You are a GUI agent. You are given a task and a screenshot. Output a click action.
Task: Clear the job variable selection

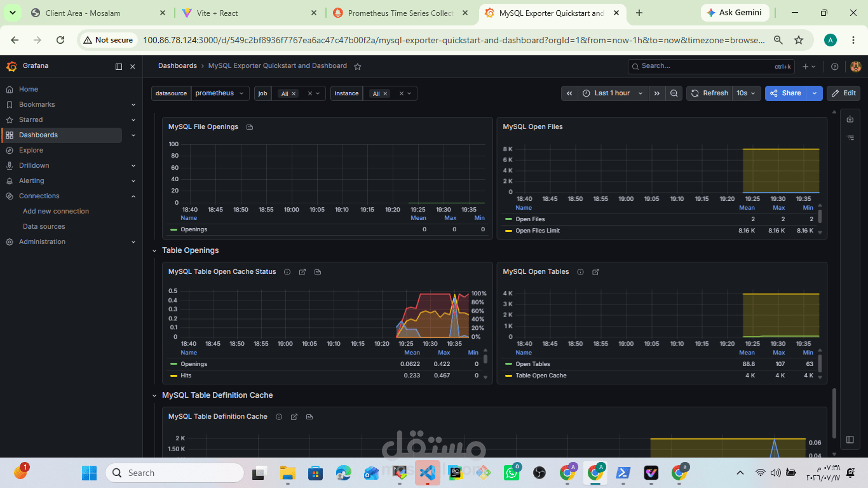(310, 93)
